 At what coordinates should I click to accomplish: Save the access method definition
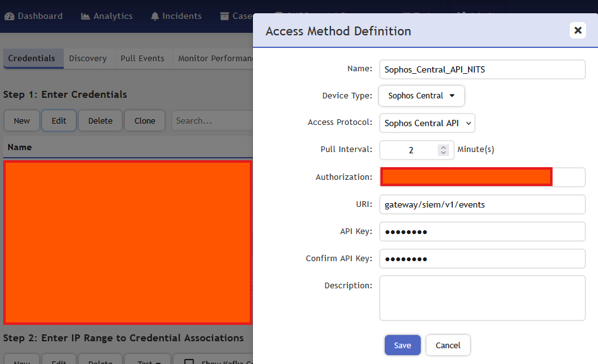click(x=402, y=345)
